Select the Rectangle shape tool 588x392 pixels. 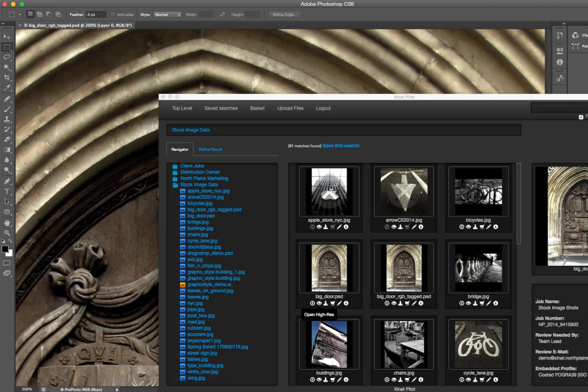tap(7, 211)
